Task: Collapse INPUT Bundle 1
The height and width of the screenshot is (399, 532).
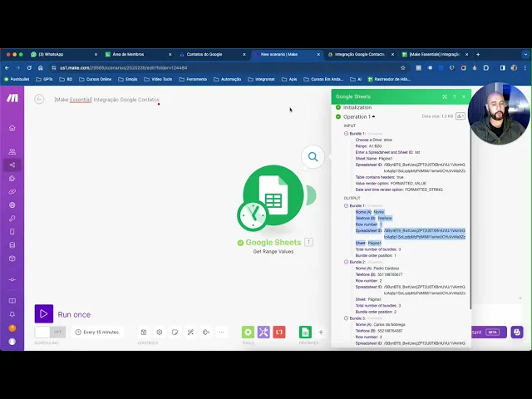Action: click(346, 134)
